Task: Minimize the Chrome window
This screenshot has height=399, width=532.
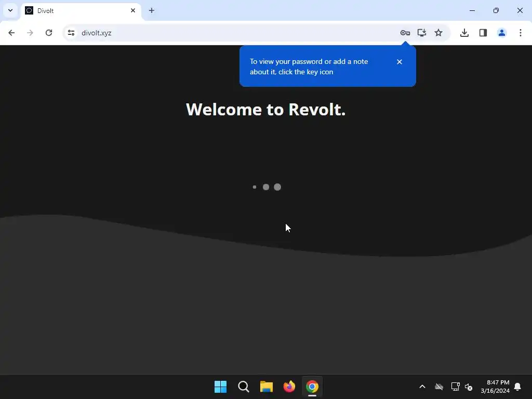Action: coord(472,10)
